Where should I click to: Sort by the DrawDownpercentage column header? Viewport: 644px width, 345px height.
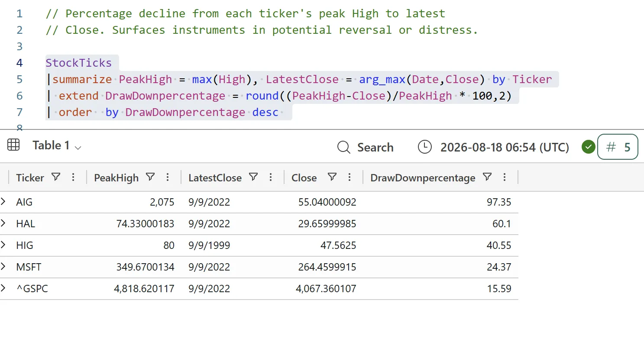423,178
